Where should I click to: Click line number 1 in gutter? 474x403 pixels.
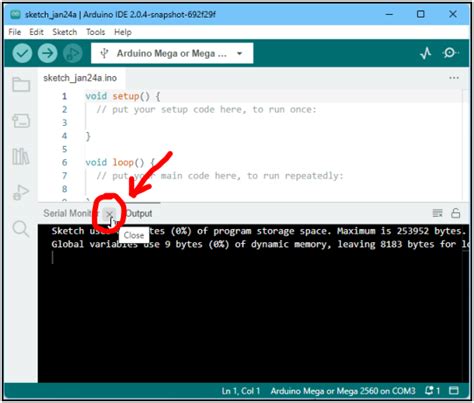coord(64,96)
